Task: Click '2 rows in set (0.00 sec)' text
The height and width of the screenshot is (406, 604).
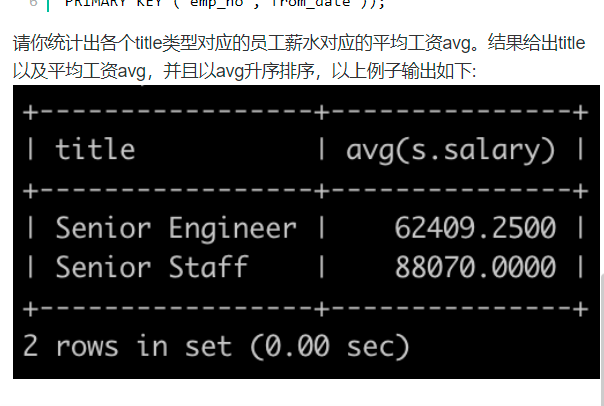Action: pos(215,346)
